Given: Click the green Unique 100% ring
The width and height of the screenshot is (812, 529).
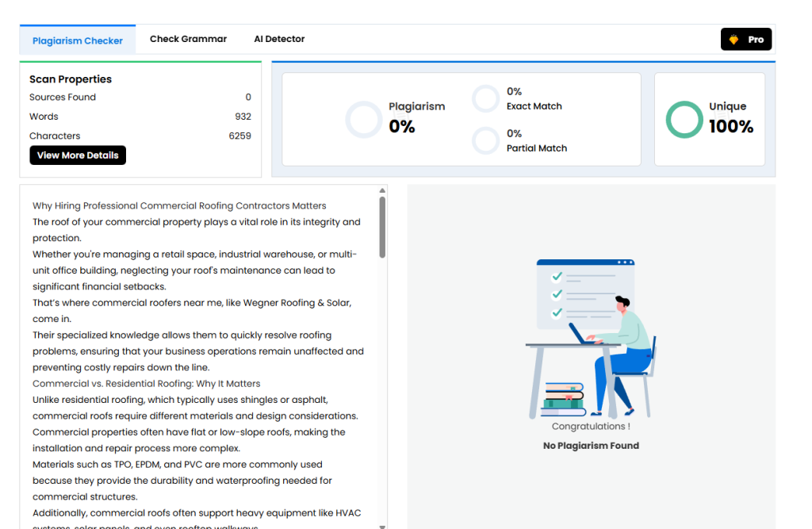Looking at the screenshot, I should pos(684,120).
